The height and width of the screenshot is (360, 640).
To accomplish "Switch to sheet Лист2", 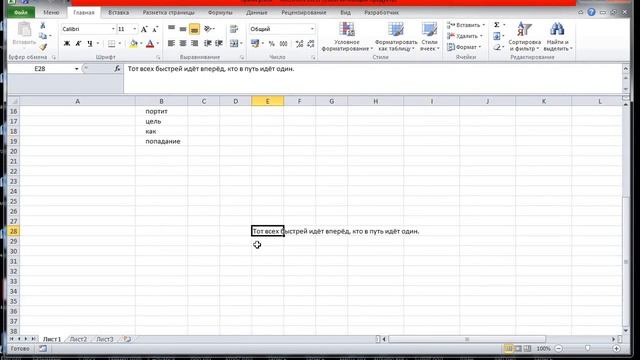I will [x=78, y=339].
